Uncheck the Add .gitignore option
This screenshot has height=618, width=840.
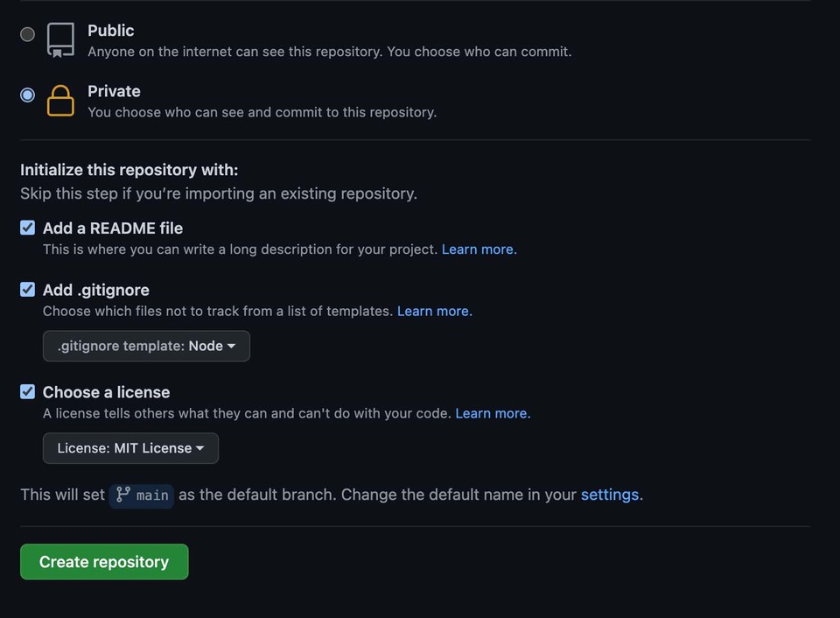tap(26, 290)
